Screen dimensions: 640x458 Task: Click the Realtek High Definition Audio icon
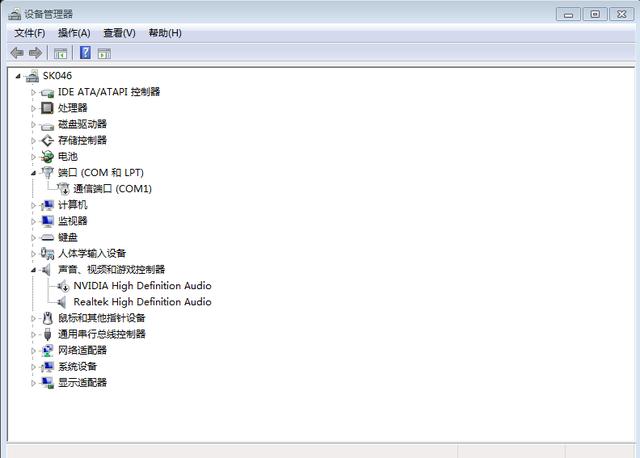pyautogui.click(x=62, y=302)
